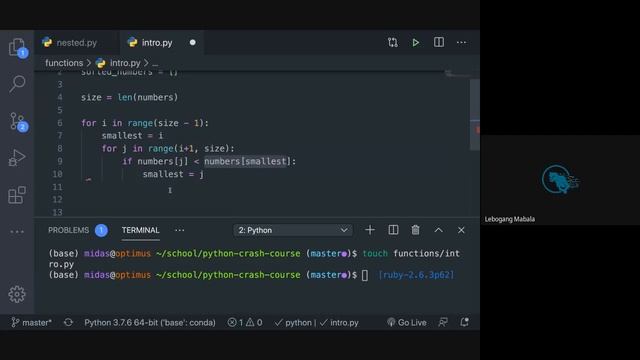Select Python 3.7.6 interpreter status item

point(150,322)
